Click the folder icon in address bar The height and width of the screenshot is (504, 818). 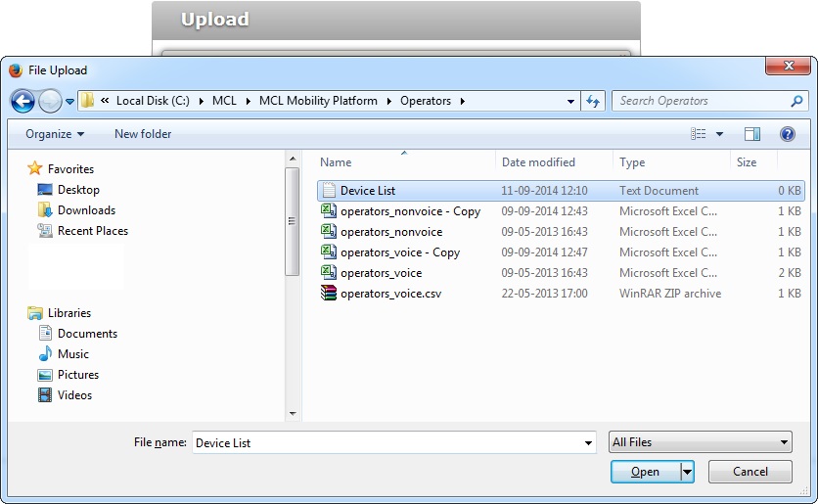[88, 100]
